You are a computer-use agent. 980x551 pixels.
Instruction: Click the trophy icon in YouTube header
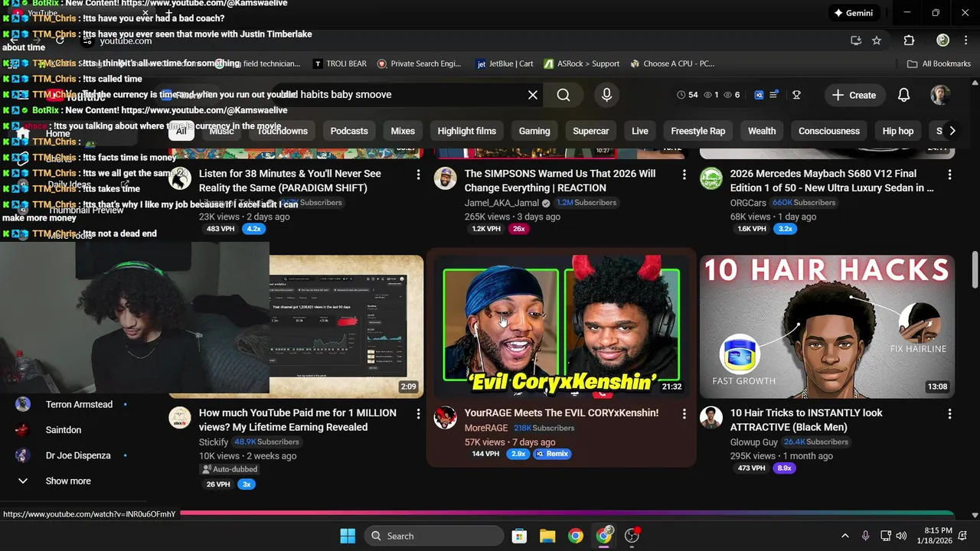(x=796, y=95)
